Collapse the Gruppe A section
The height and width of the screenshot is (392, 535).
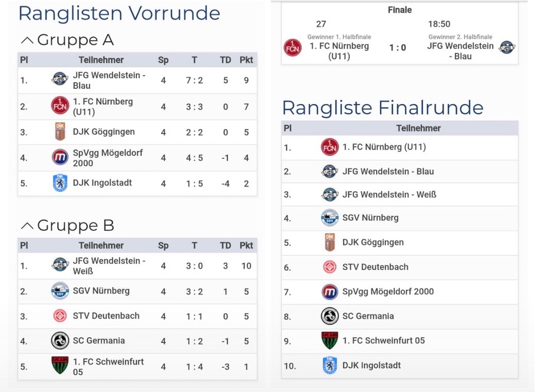[x=27, y=40]
